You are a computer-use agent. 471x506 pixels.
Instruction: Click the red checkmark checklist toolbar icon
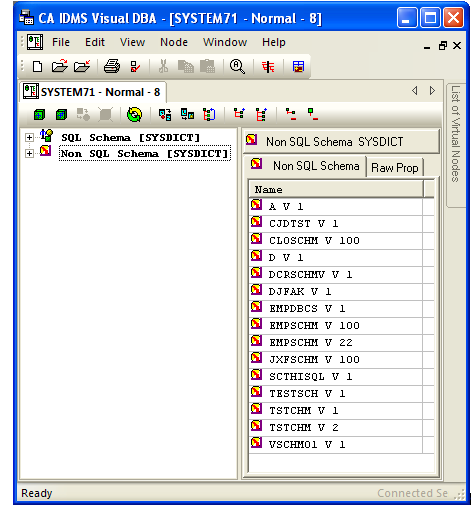click(x=135, y=67)
